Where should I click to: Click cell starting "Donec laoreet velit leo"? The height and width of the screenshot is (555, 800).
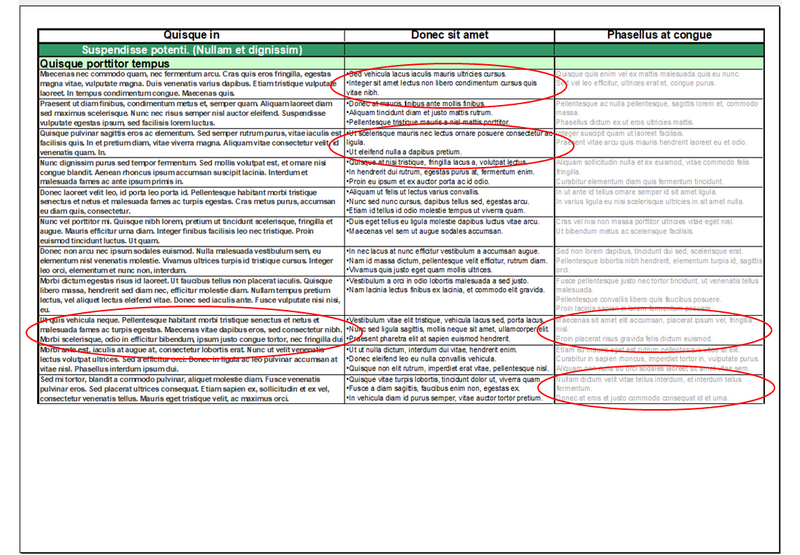[x=191, y=202]
